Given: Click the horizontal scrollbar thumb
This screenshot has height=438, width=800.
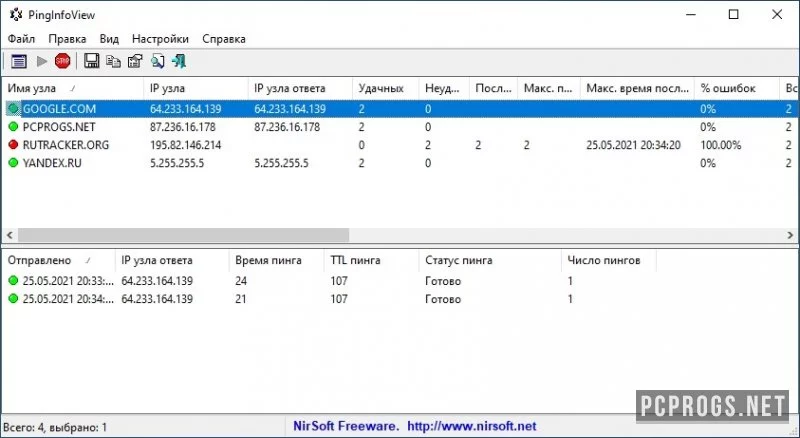Looking at the screenshot, I should [x=184, y=235].
